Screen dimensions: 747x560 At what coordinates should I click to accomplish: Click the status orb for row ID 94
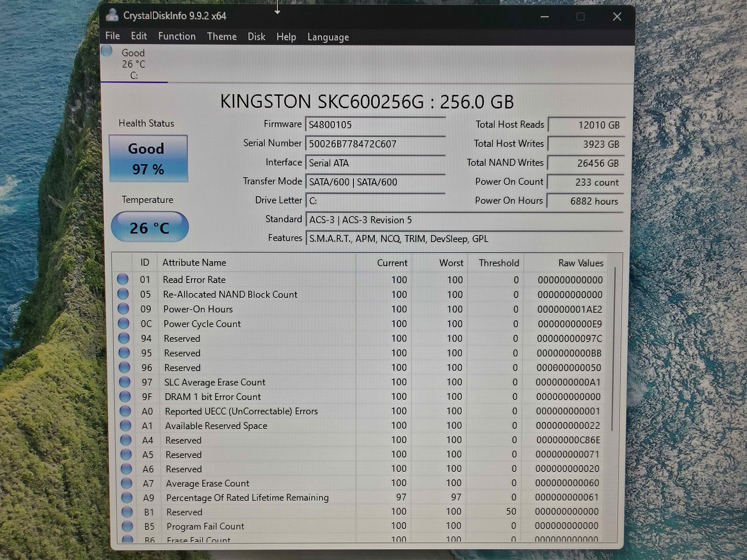[124, 338]
